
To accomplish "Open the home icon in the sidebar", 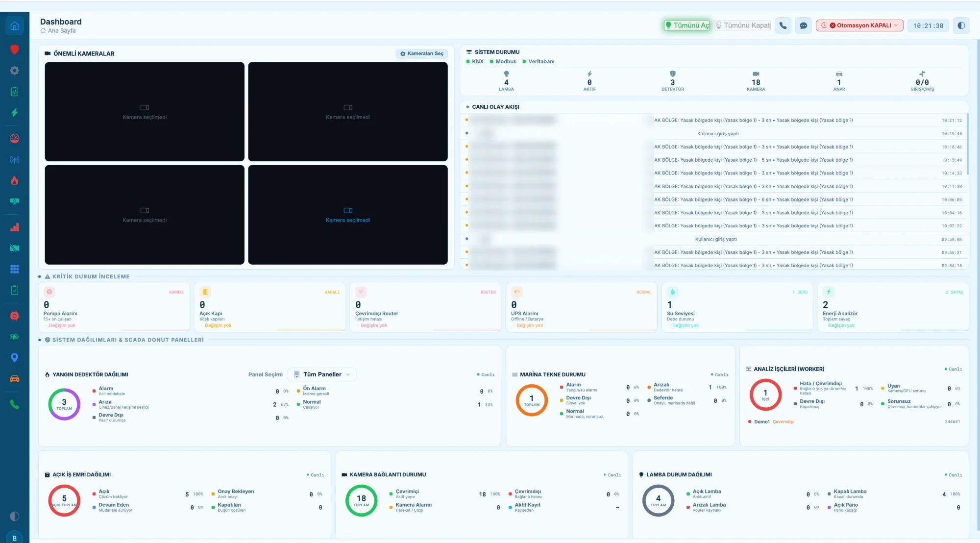I will click(15, 26).
